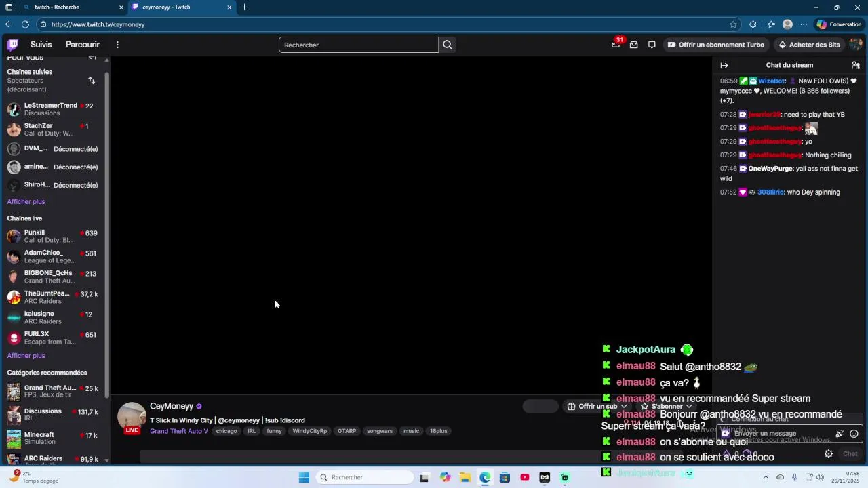Open the chat community users icon
This screenshot has width=868, height=488.
(856, 65)
